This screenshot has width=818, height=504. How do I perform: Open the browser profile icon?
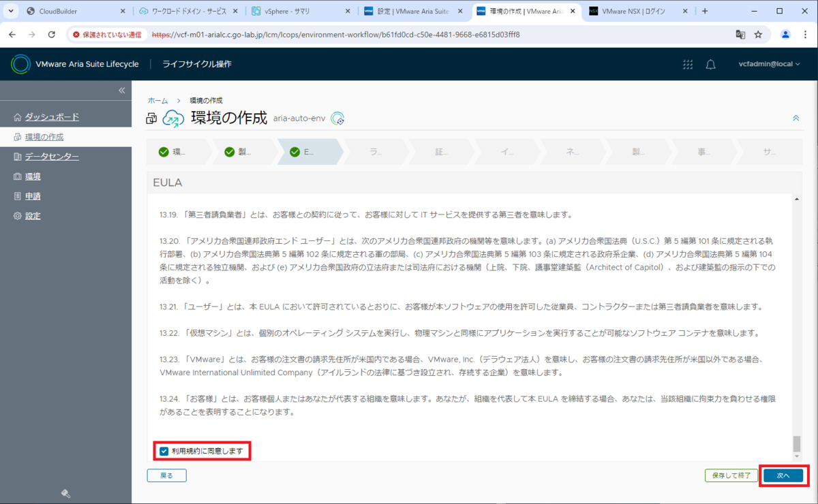[x=785, y=34]
